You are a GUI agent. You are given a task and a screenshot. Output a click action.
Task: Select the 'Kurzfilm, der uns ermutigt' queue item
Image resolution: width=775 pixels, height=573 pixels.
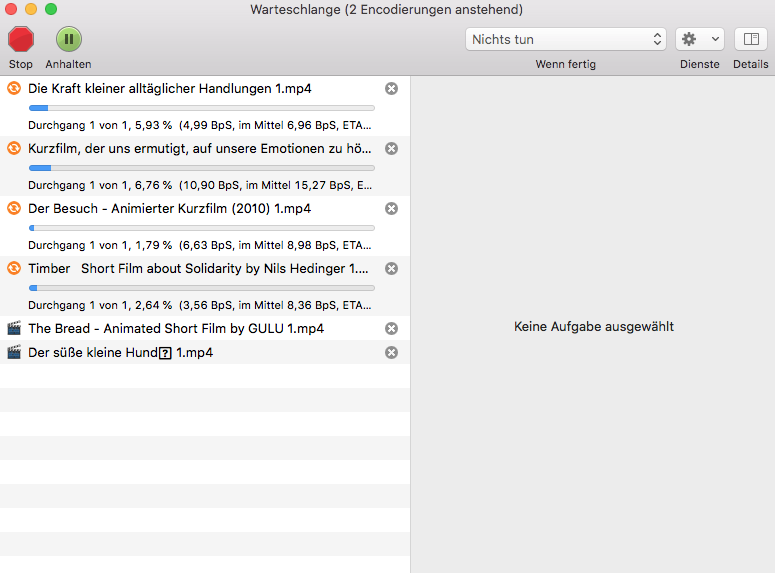coord(198,149)
